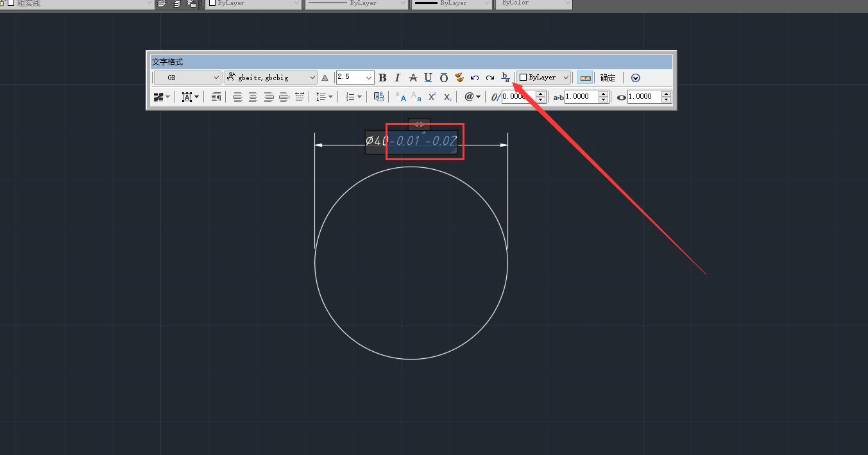The image size is (868, 455).
Task: Toggle italic text formatting
Action: tap(397, 78)
